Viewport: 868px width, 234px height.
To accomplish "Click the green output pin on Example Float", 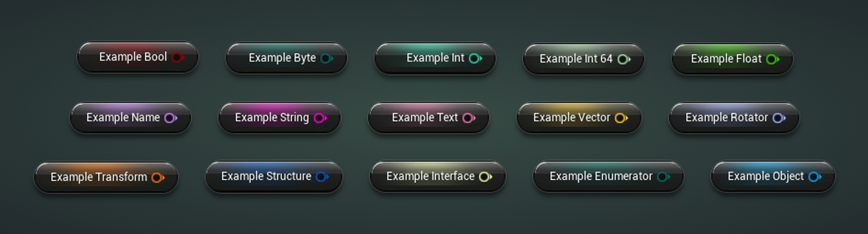I will [773, 59].
